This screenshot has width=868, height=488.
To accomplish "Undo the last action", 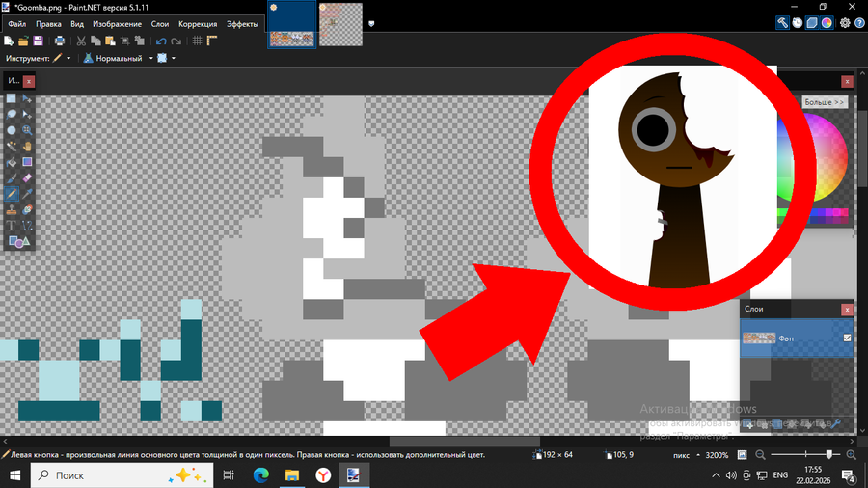I will 161,41.
